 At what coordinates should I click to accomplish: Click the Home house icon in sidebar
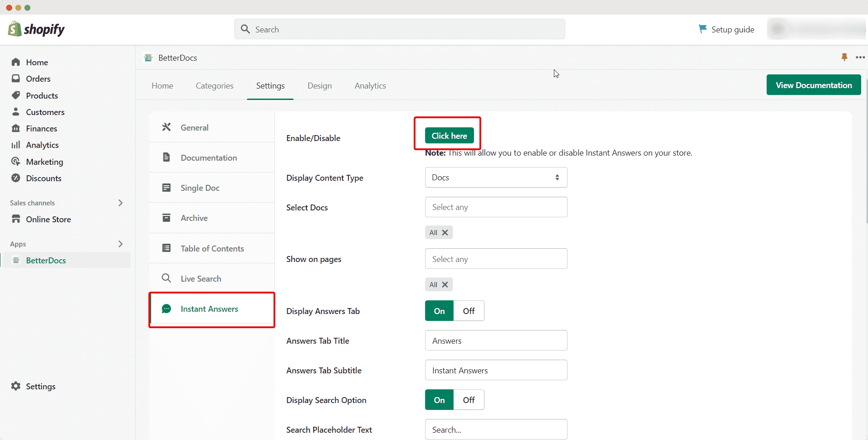coord(16,62)
